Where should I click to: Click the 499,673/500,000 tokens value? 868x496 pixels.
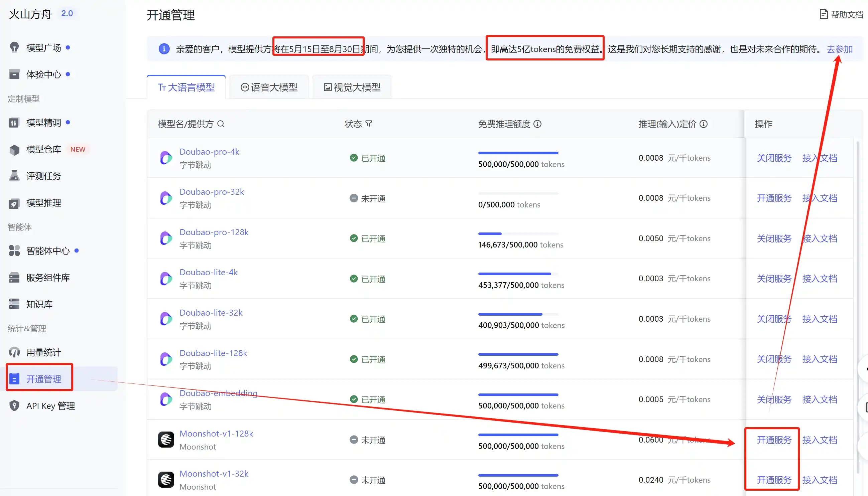click(x=521, y=365)
